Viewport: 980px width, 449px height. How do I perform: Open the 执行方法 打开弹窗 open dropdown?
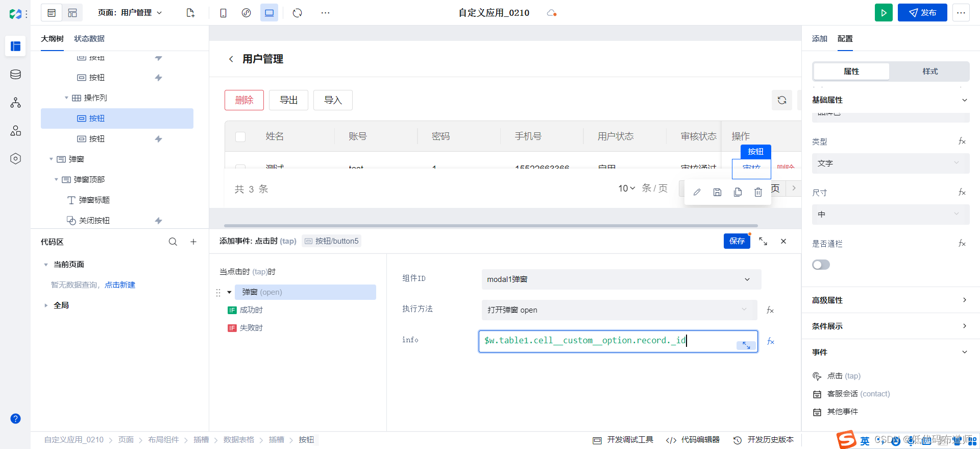(620, 310)
